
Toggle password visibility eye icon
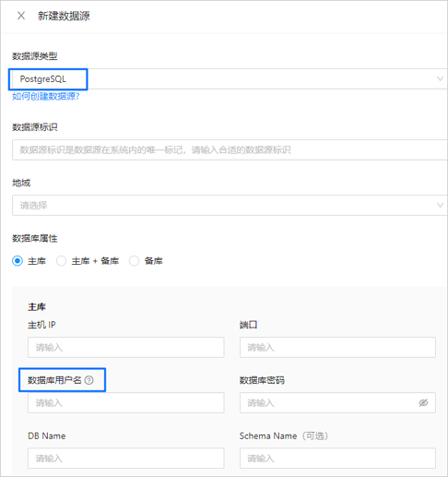click(x=423, y=402)
